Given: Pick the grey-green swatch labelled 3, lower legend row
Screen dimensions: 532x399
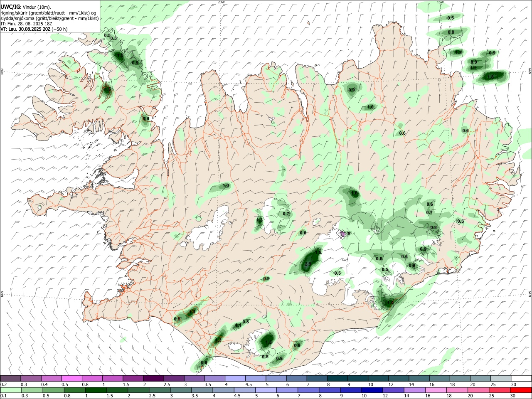Looking at the screenshot, I should click(181, 390).
